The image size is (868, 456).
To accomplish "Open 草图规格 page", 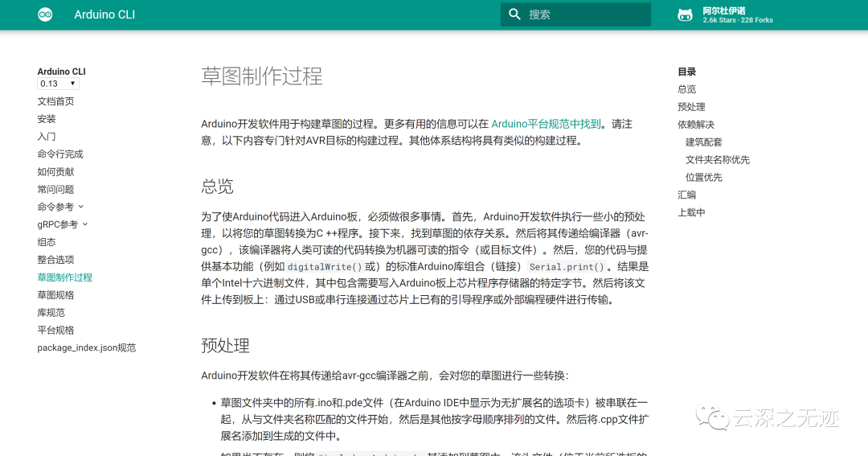I will [x=56, y=295].
